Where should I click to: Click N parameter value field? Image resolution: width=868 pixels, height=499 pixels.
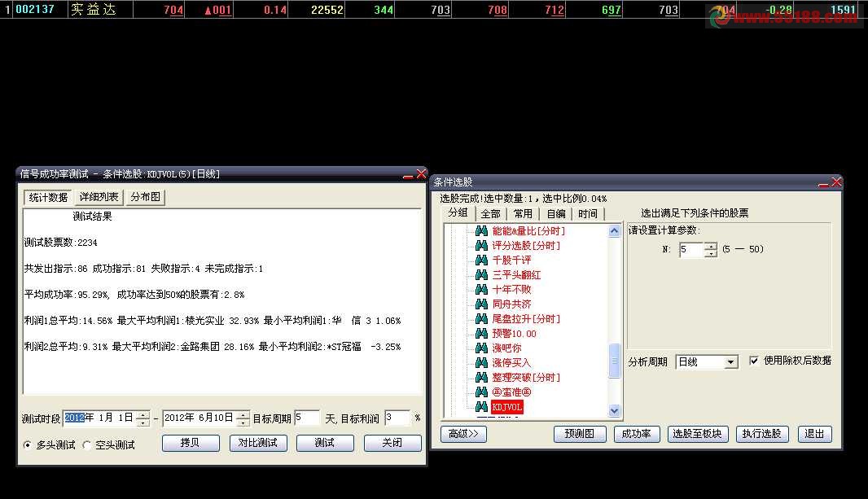click(x=690, y=249)
